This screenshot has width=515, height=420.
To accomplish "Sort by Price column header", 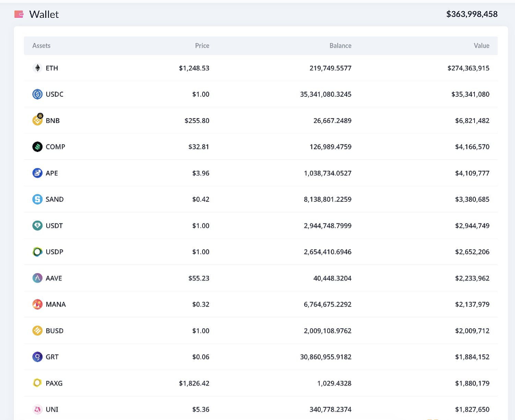I will [x=202, y=46].
